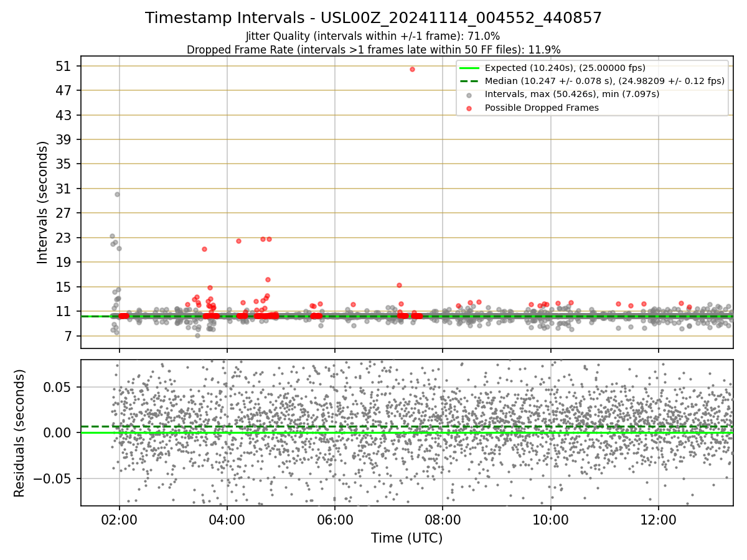Screen dimensions: 747x560
Task: Click the red outlier point near 50 seconds
Action: tap(412, 69)
